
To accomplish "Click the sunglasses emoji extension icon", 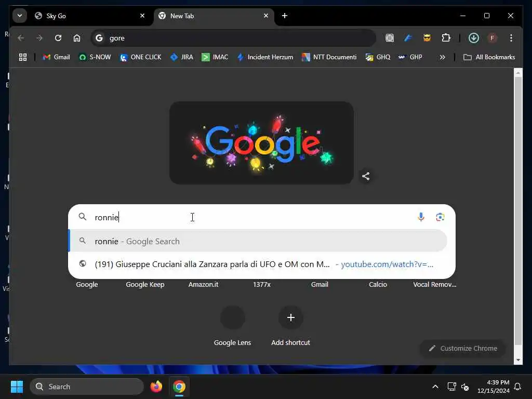I will 427,38.
